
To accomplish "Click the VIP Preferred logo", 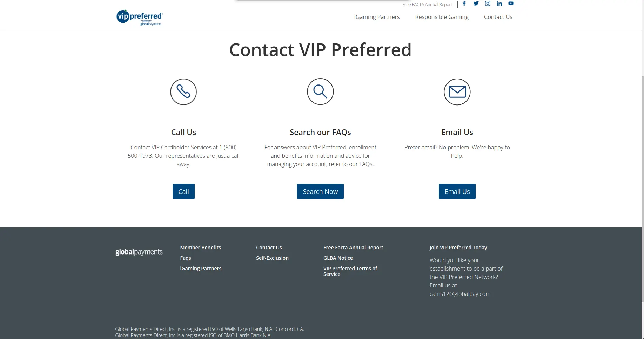I will pyautogui.click(x=140, y=18).
